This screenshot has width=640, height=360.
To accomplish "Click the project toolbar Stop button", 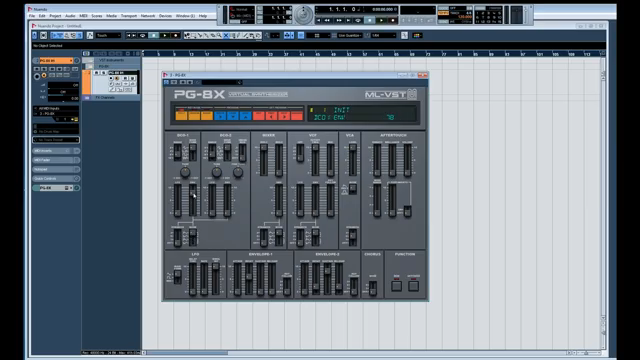I will 153,36.
